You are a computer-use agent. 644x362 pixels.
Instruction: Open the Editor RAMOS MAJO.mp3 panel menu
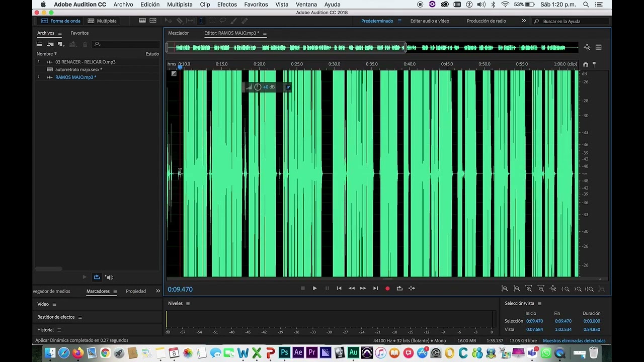tap(265, 33)
